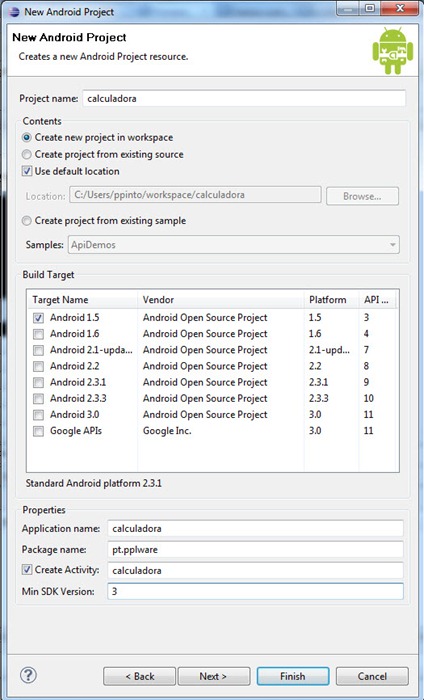Click API level cell '7'

point(366,350)
